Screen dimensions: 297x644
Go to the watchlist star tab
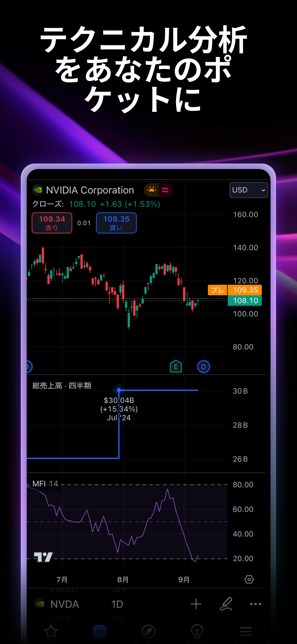51,631
